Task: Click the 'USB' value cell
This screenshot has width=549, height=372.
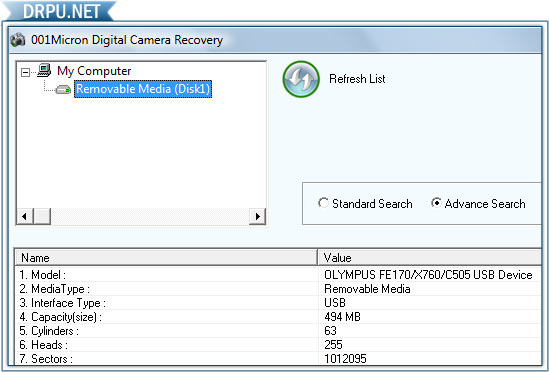Action: coord(335,303)
